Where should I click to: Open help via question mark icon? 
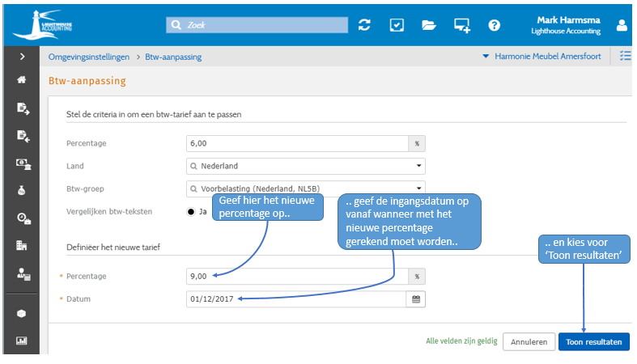[494, 25]
